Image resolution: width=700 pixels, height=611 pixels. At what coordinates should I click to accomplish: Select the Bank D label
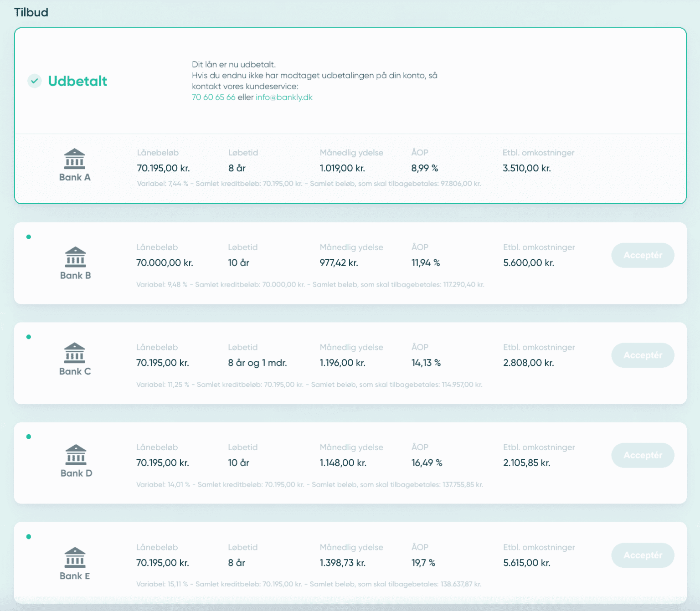pos(77,473)
